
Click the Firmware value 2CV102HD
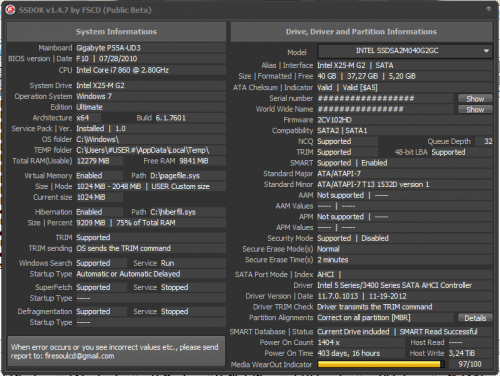coord(334,120)
